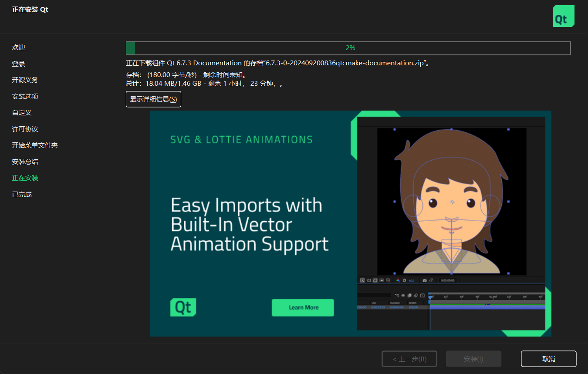Click the 存档 180.00 字节/秒 speed text

pos(186,75)
